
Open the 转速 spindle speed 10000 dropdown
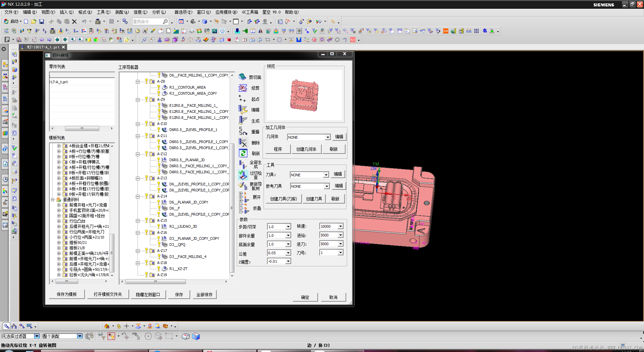(x=340, y=226)
